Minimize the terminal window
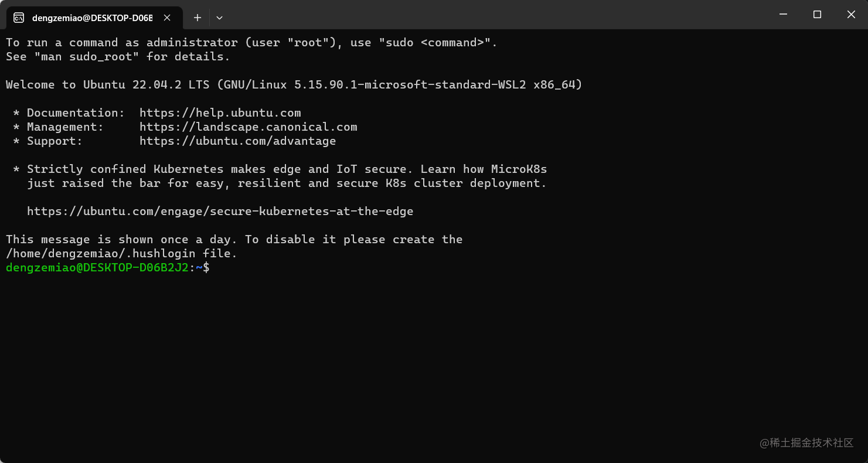 [x=783, y=14]
